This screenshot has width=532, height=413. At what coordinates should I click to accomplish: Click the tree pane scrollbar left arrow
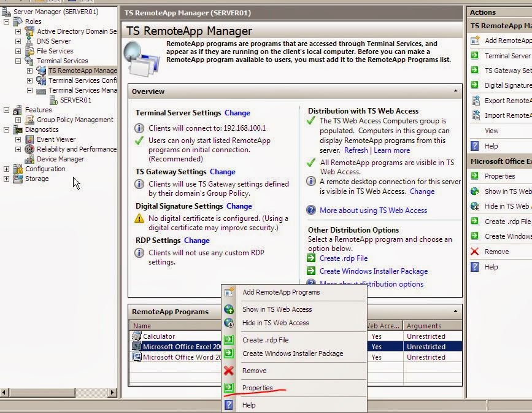(x=4, y=393)
